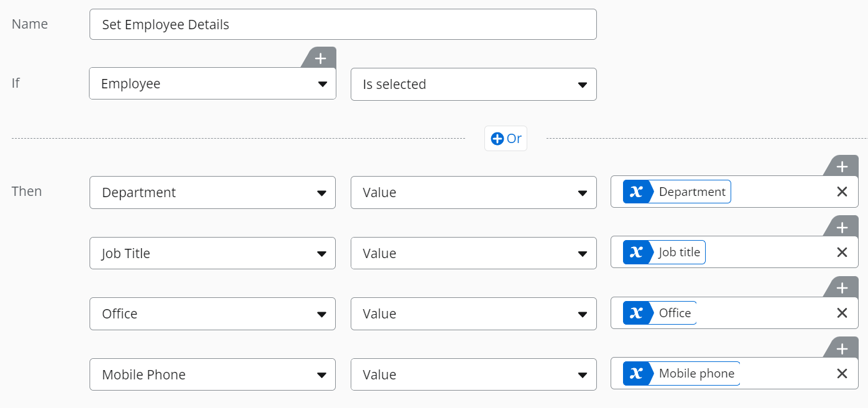
Task: Click the Department variable token
Action: click(x=677, y=192)
